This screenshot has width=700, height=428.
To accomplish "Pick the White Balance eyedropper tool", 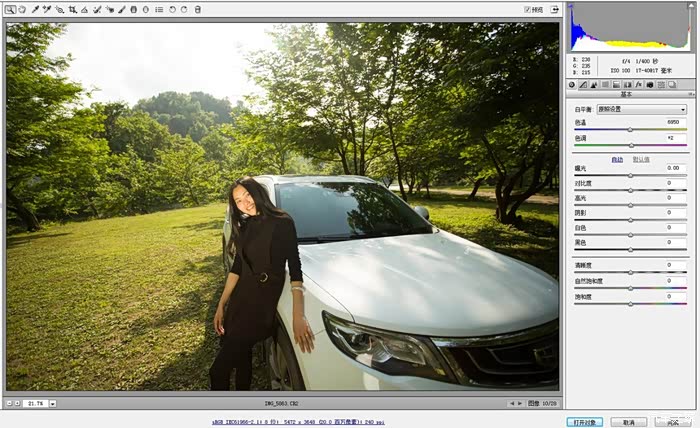I will tap(35, 9).
